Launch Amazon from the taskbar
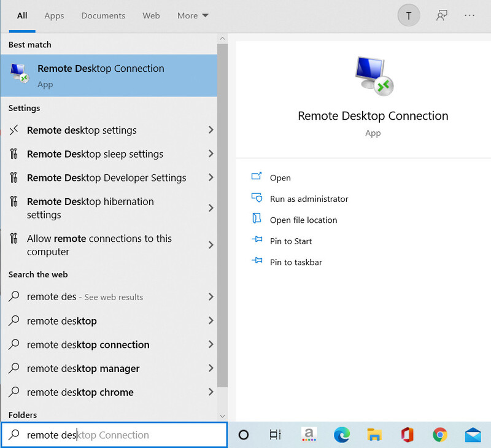The width and height of the screenshot is (491, 448). [x=309, y=434]
